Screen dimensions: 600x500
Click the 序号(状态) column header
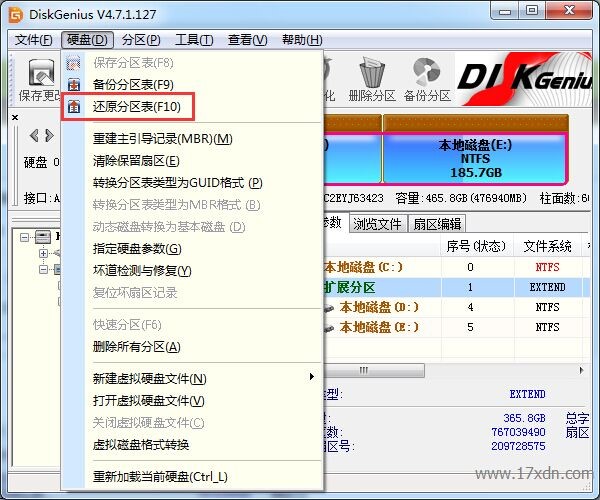pos(476,246)
